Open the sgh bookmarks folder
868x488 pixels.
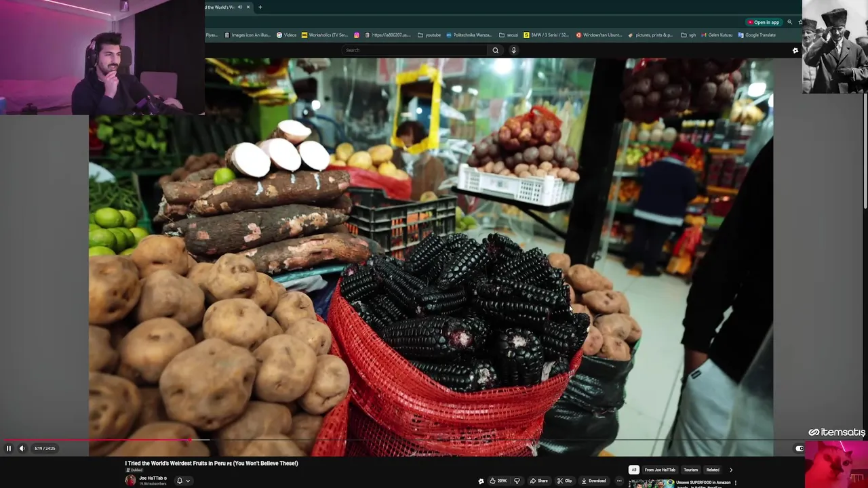click(688, 35)
